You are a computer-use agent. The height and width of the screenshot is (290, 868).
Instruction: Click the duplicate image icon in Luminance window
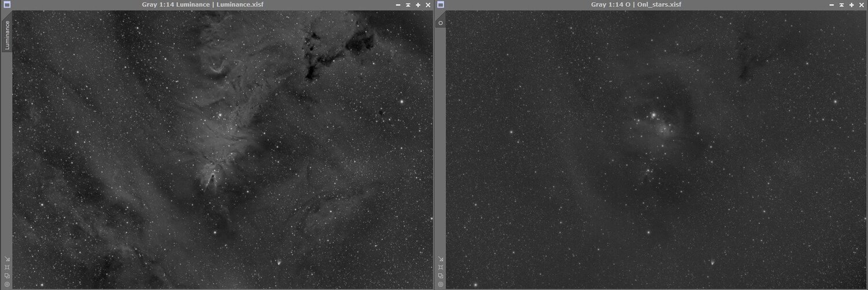[7, 276]
